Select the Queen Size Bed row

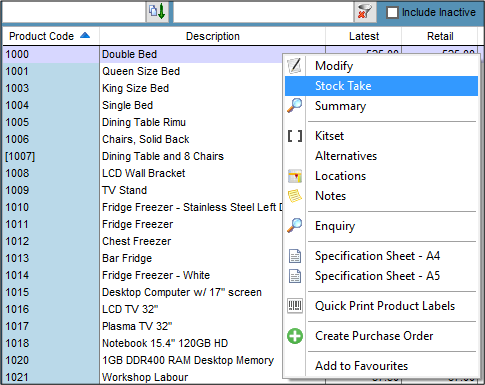coord(142,71)
